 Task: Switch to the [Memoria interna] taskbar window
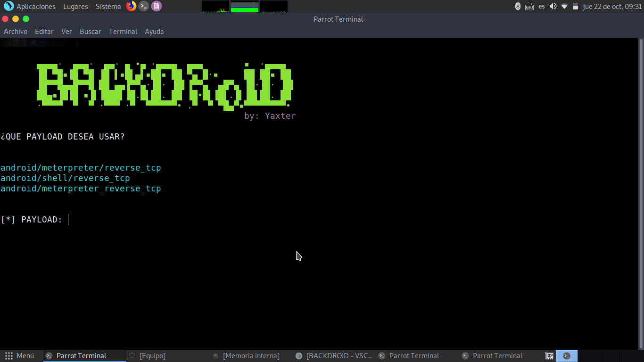[x=251, y=356]
